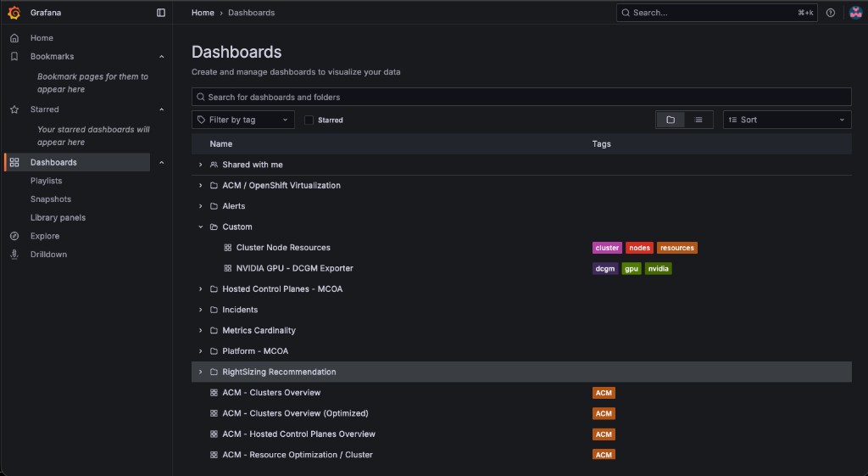
Task: Open the user profile avatar
Action: (x=855, y=12)
